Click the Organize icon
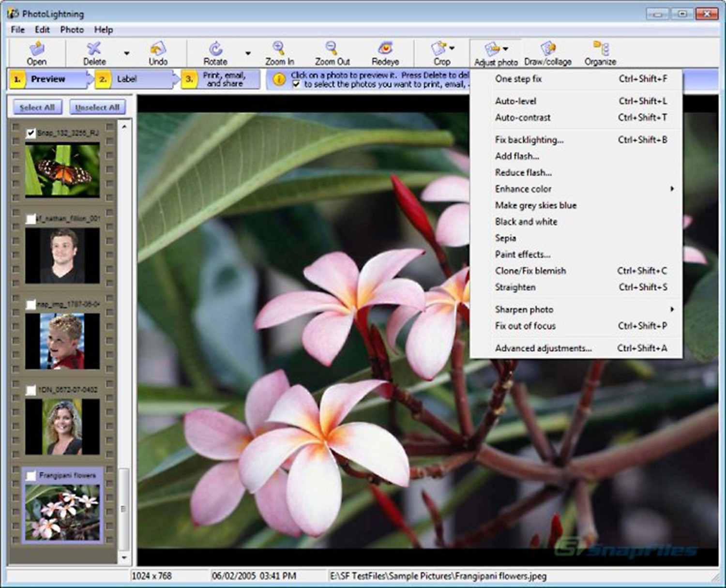Viewport: 726px width, 588px height. pyautogui.click(x=601, y=48)
